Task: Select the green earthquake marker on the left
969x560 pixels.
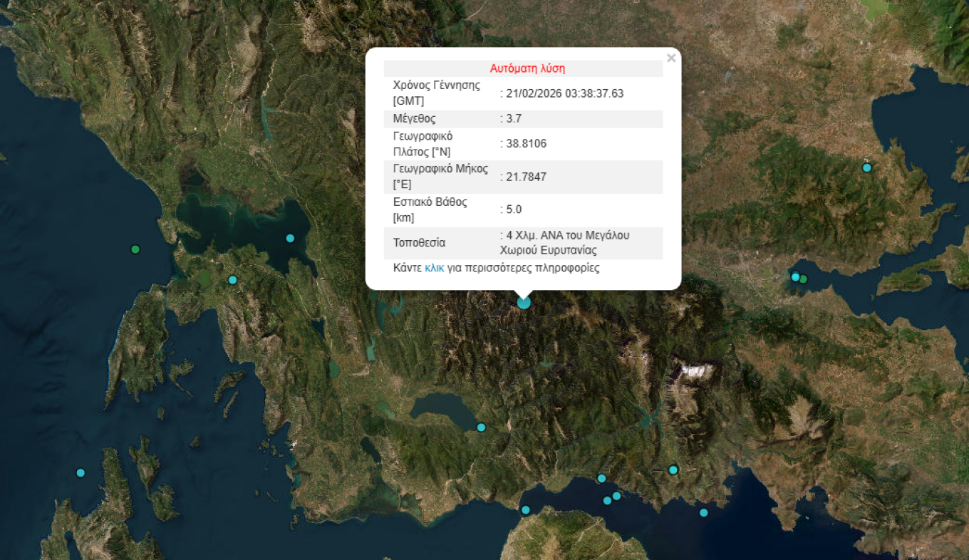Action: 135,249
